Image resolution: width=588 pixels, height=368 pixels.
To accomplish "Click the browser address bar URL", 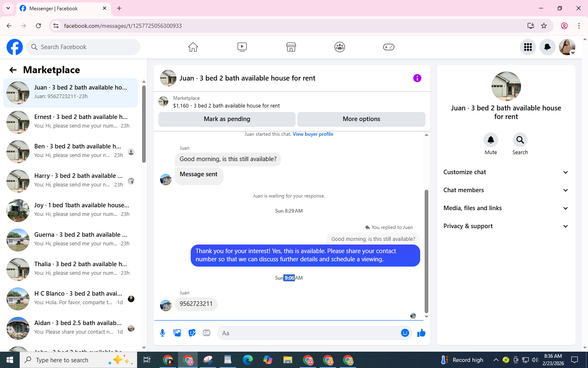I will point(123,26).
